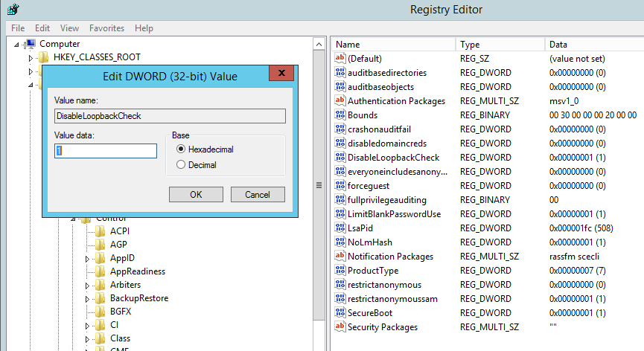The width and height of the screenshot is (644, 351).
Task: Open the Help menu
Action: click(x=144, y=28)
